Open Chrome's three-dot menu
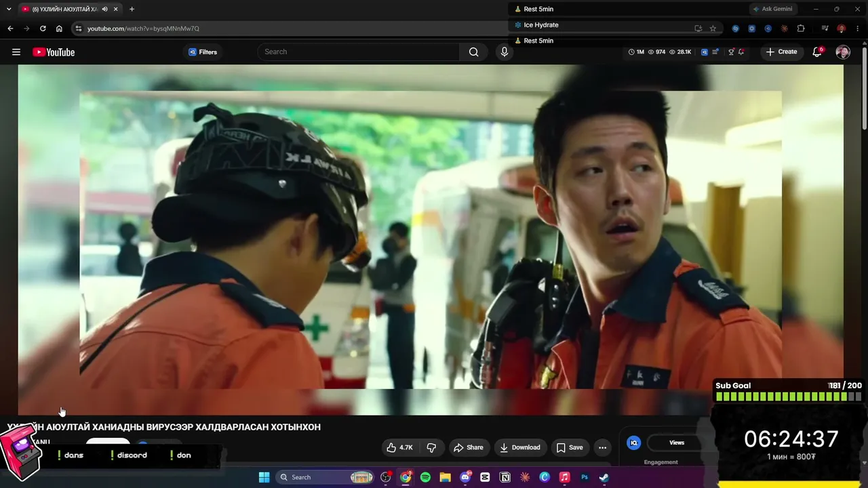Screen dimensions: 868x488 857,28
